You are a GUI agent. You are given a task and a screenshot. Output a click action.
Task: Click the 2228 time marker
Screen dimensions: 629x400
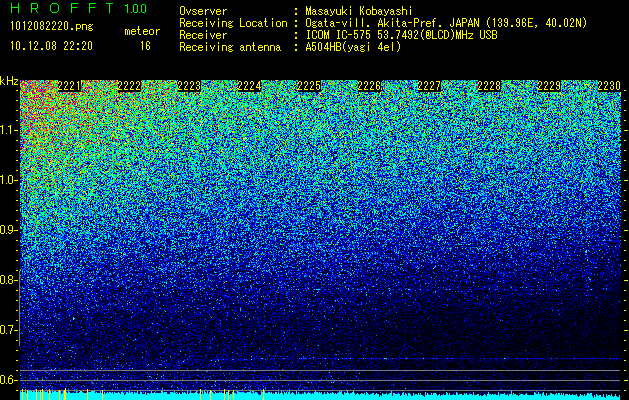click(489, 86)
